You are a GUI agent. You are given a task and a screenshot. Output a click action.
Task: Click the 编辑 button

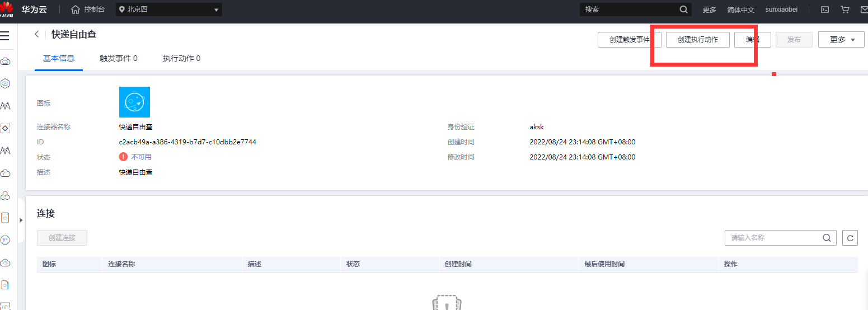pos(753,40)
